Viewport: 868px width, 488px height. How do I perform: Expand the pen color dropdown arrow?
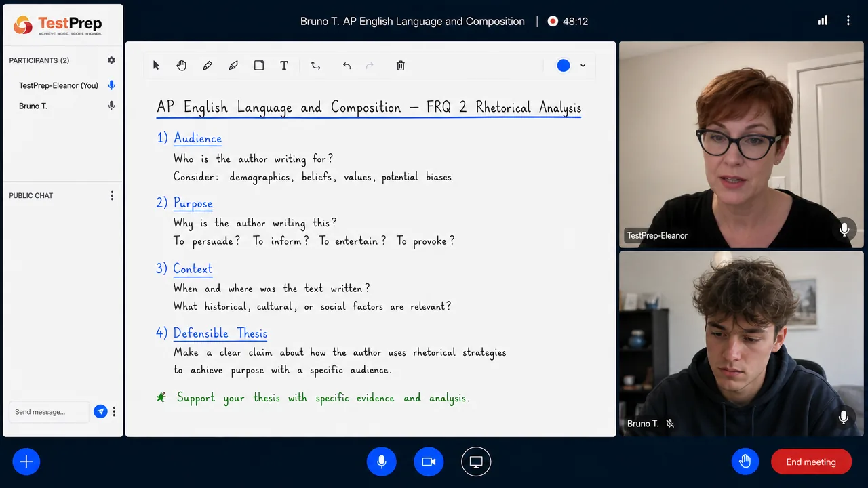click(583, 66)
